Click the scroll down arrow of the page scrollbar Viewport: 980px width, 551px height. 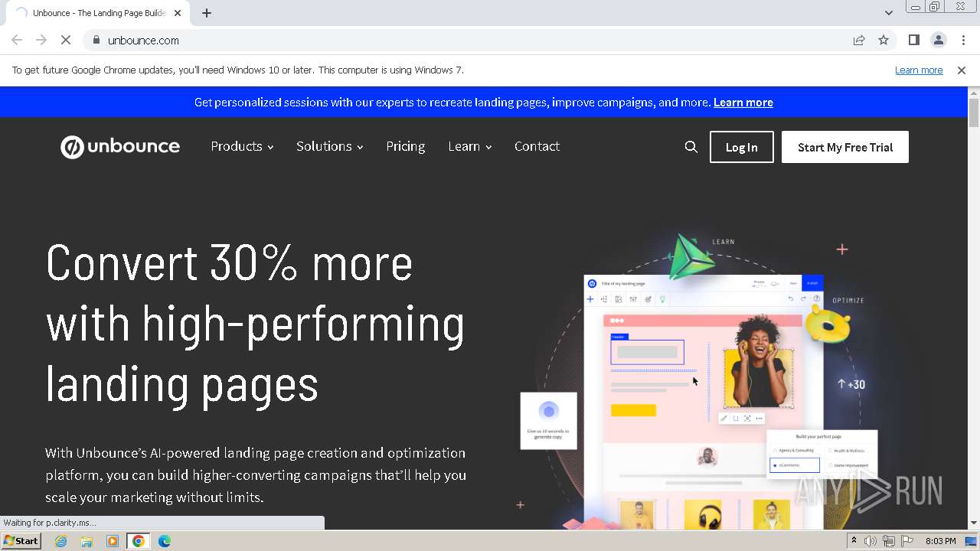[974, 523]
